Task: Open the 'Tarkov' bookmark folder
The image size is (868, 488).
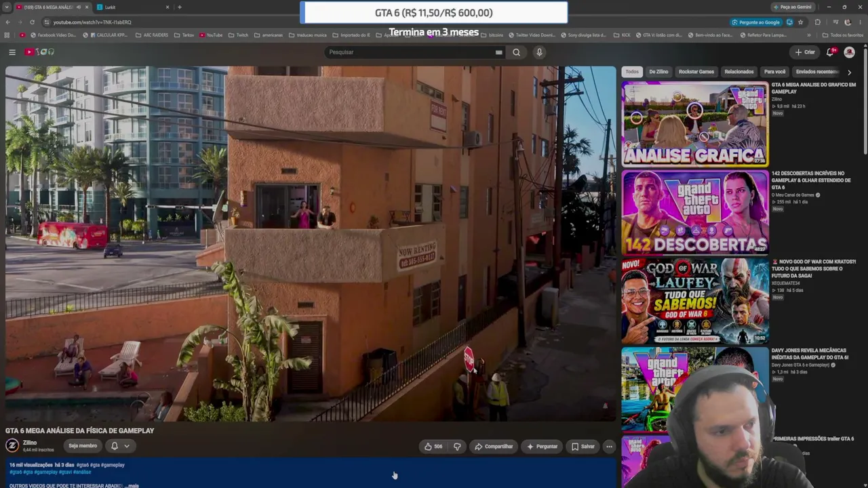Action: 184,35
